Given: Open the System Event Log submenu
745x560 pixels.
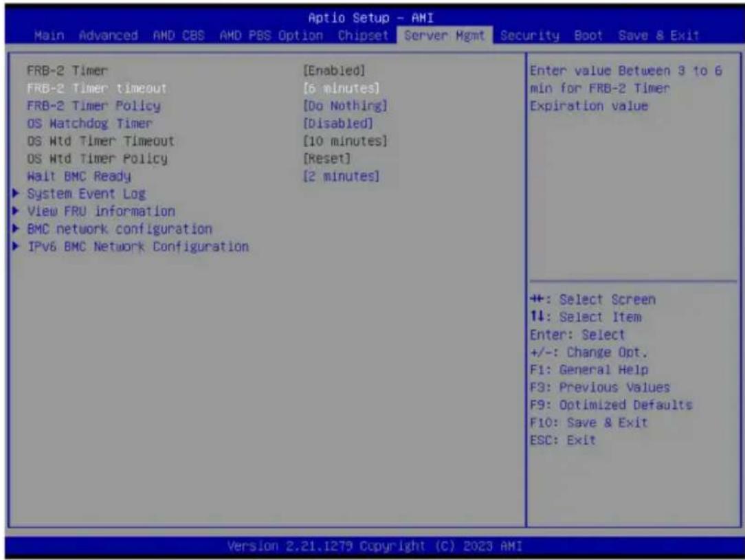Looking at the screenshot, I should [87, 194].
